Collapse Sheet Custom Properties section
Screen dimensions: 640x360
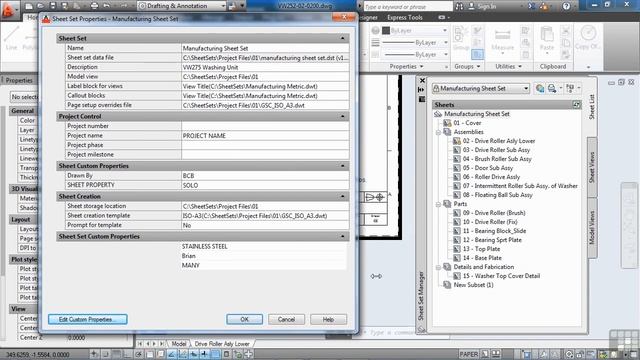pyautogui.click(x=342, y=166)
